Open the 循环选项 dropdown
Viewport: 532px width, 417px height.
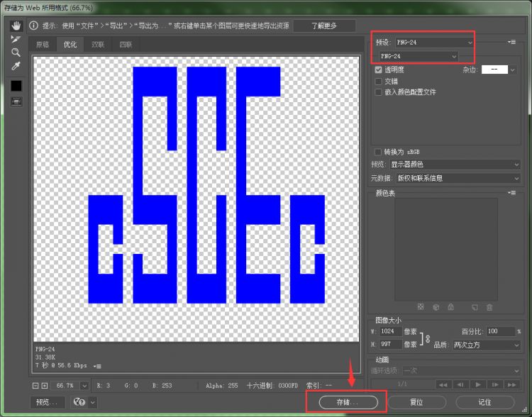click(x=462, y=371)
